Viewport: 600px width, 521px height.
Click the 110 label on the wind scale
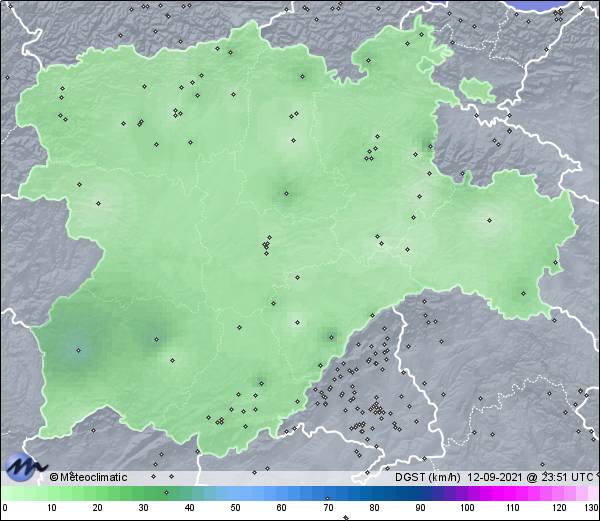click(513, 508)
